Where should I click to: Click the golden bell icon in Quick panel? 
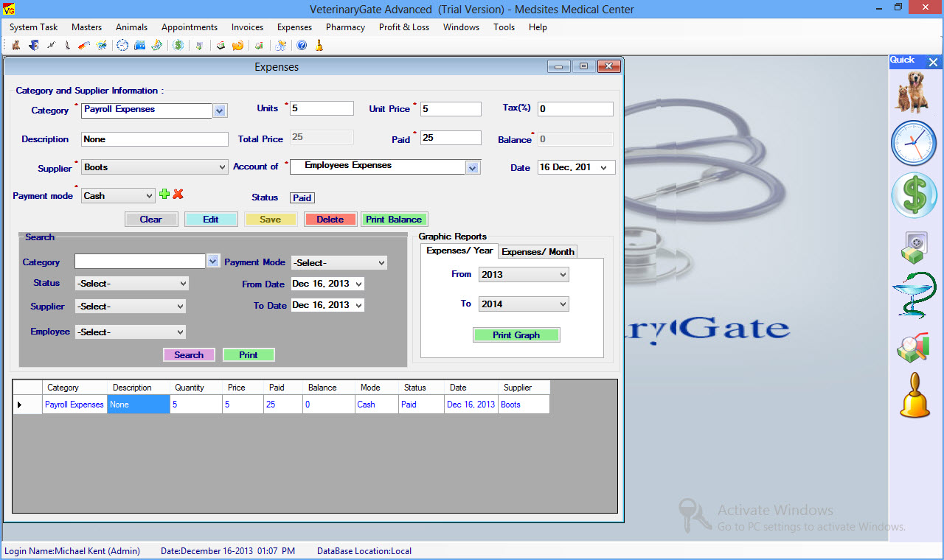(x=914, y=396)
